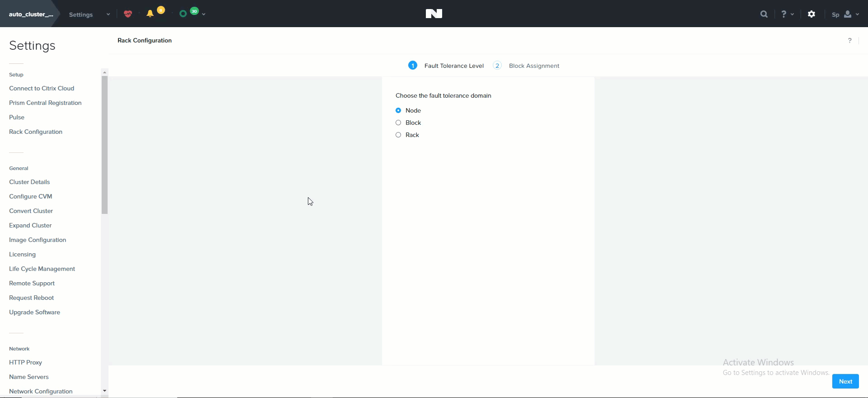
Task: Choose Rack as fault tolerance domain
Action: coord(398,135)
